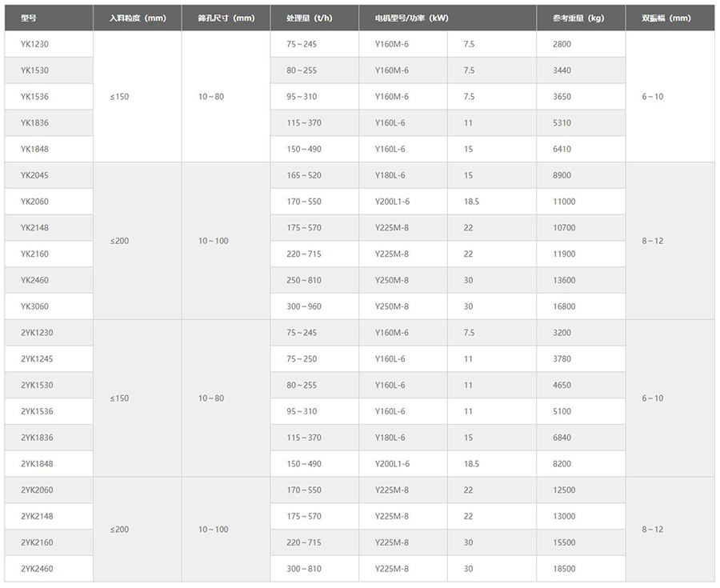
Task: Click the YK1230 model cell
Action: point(49,44)
